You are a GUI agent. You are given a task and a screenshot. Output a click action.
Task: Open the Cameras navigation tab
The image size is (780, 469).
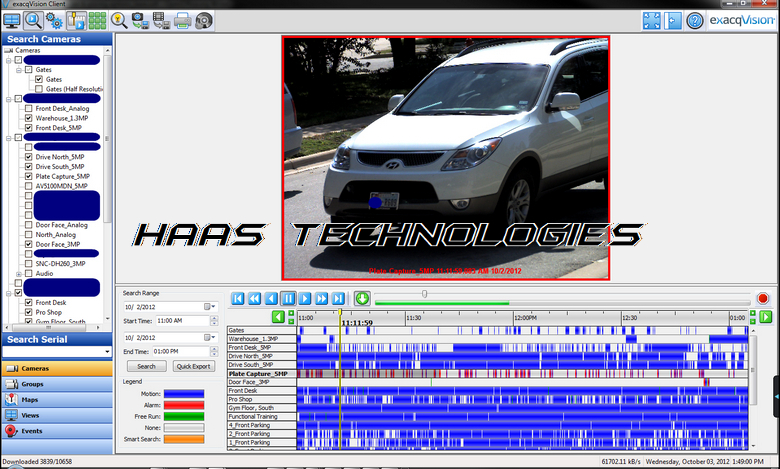coord(57,369)
